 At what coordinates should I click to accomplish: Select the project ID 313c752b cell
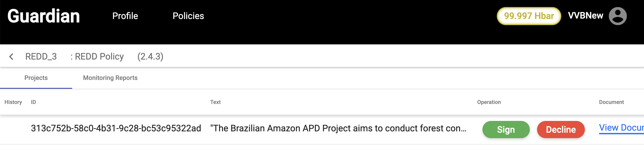point(116,128)
